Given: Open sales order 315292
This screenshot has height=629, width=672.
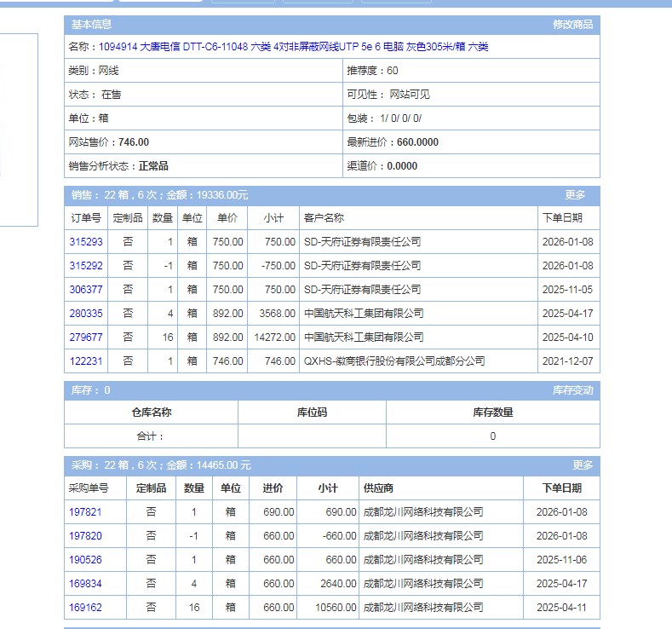Looking at the screenshot, I should (x=86, y=266).
